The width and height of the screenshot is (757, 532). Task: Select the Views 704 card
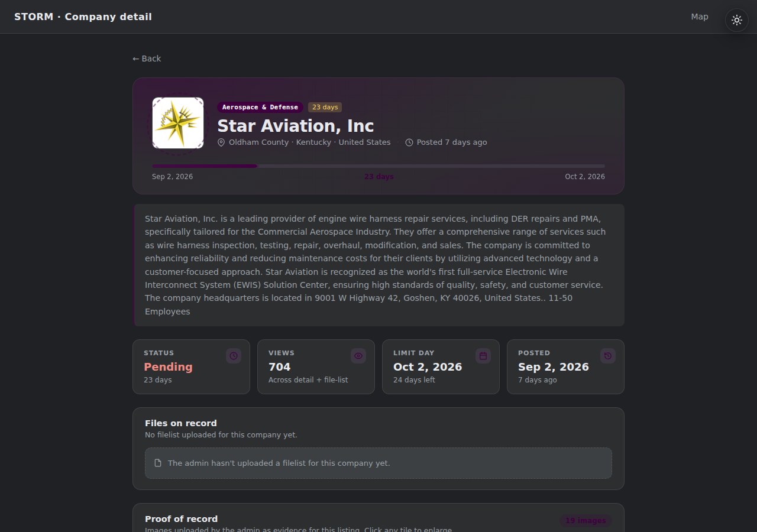pyautogui.click(x=316, y=366)
